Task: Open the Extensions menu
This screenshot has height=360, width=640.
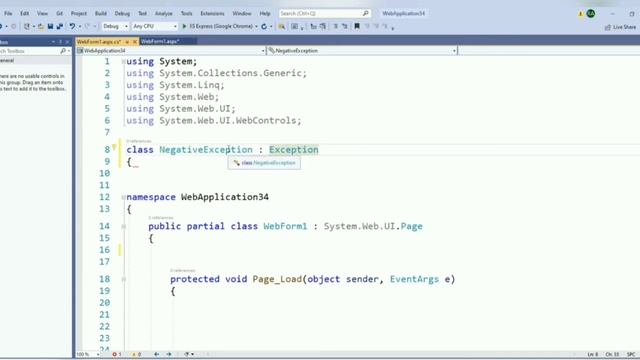Action: click(212, 13)
